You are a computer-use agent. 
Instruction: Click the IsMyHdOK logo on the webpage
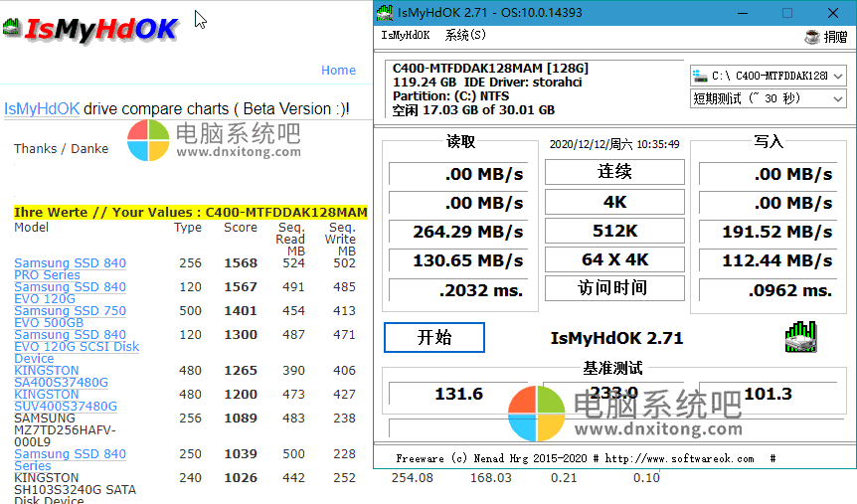[x=90, y=29]
